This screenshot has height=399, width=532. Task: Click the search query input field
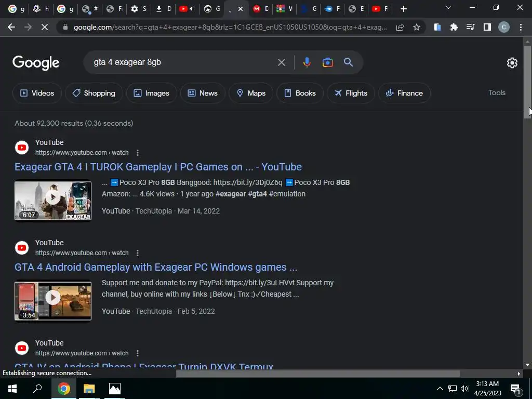[x=183, y=62]
